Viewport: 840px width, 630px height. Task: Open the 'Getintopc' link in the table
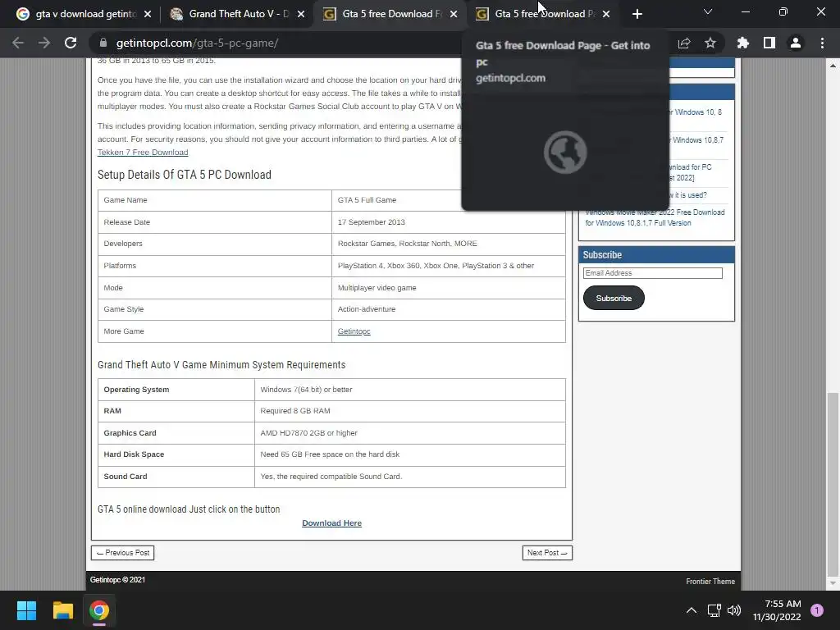point(354,331)
